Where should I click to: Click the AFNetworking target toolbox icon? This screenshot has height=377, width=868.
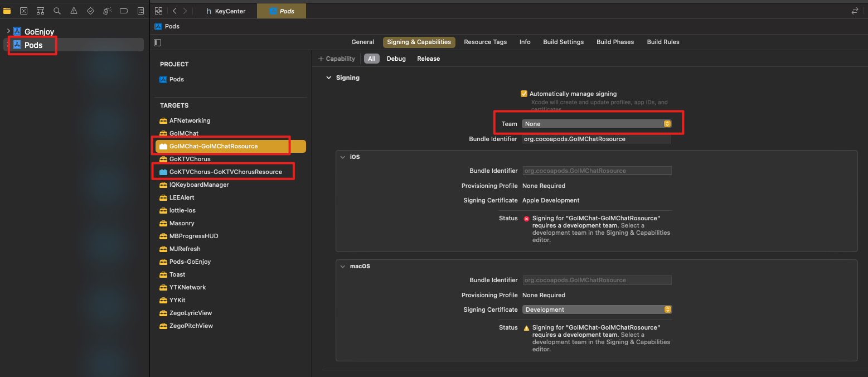click(163, 120)
